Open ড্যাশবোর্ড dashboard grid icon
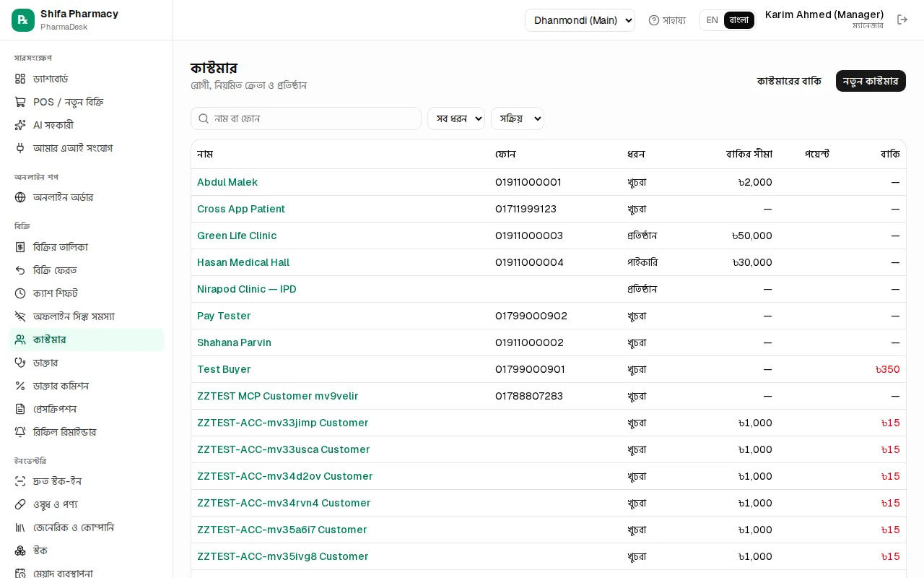Screen dimensions: 924x578 pos(20,79)
